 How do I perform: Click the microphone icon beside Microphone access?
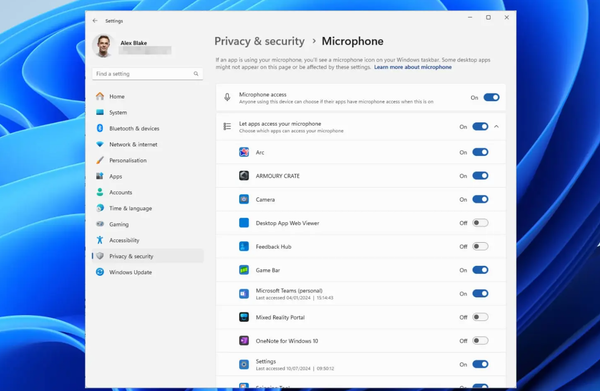coord(227,98)
